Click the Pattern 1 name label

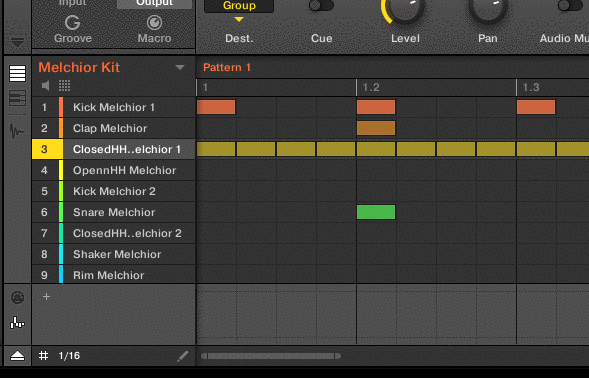(x=227, y=68)
